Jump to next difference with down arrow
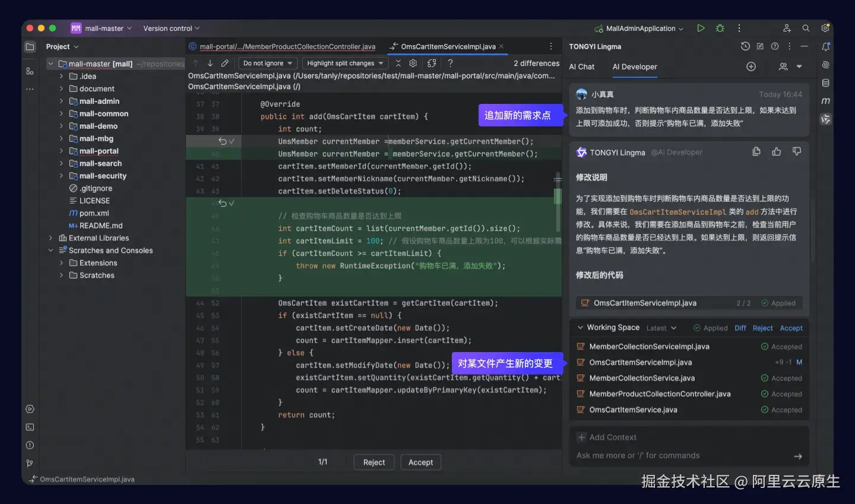The image size is (855, 504). (x=210, y=63)
